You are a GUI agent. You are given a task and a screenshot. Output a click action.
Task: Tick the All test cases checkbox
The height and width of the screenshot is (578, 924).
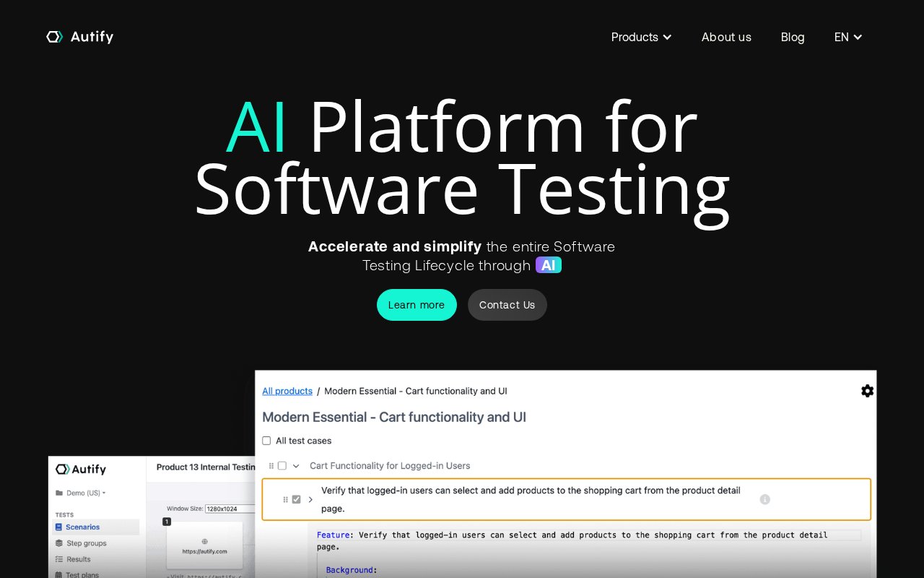click(x=266, y=441)
